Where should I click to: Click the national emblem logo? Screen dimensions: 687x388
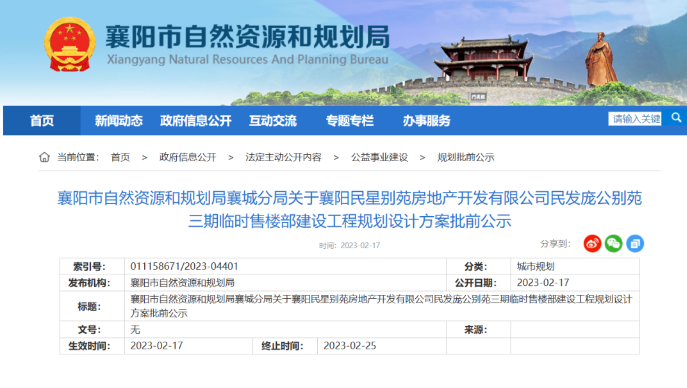coord(70,44)
